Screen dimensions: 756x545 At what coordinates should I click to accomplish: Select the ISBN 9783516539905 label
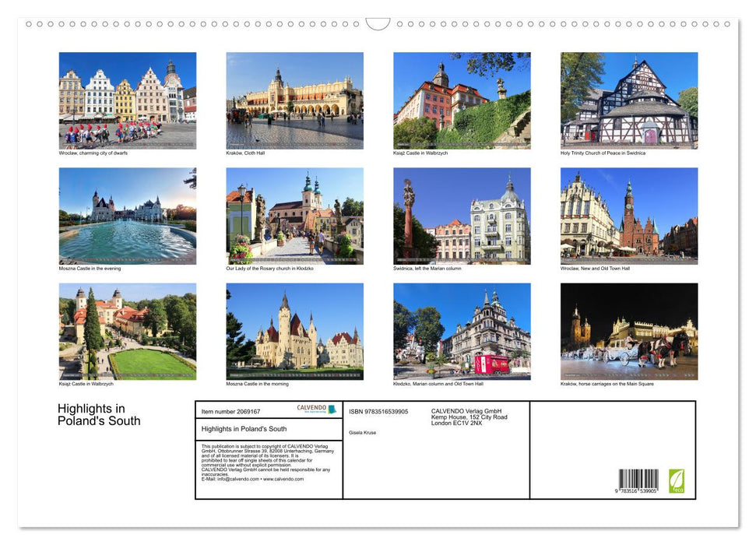pos(379,410)
